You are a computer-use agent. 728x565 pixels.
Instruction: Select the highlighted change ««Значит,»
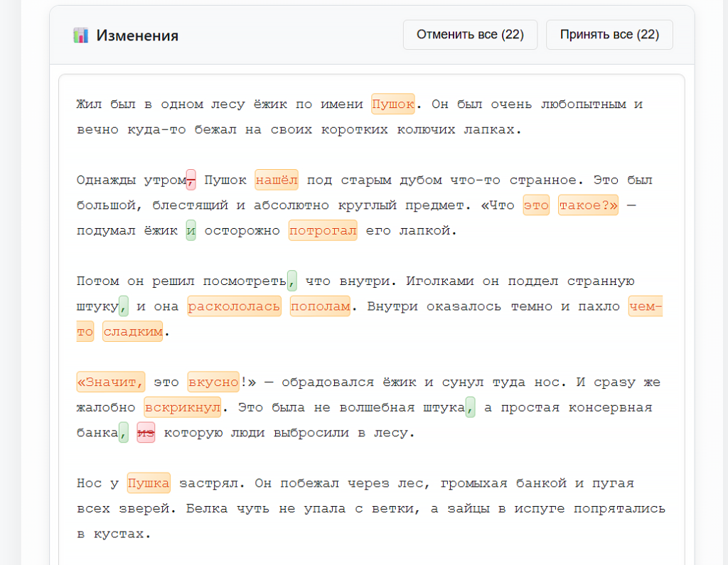110,382
